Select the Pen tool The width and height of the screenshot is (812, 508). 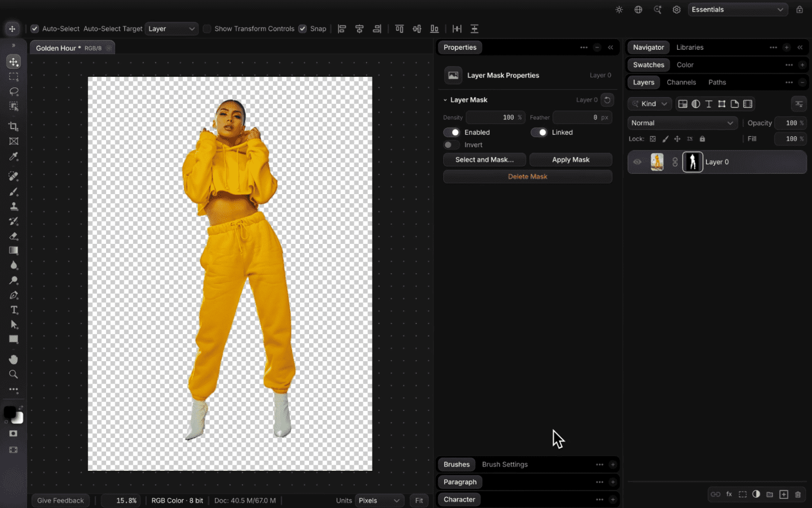pos(14,295)
